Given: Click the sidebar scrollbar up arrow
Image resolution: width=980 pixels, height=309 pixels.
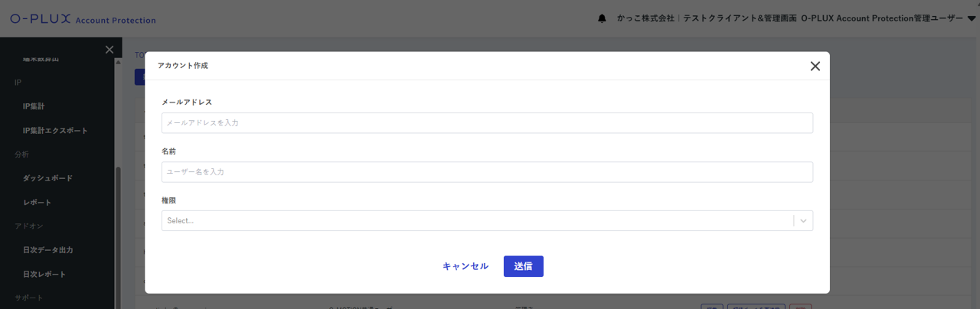Looking at the screenshot, I should [118, 62].
